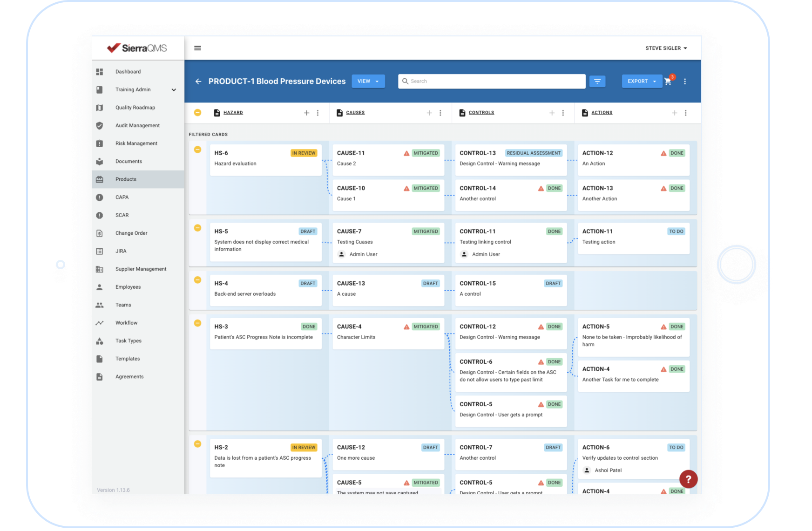812x531 pixels.
Task: Open the ACTION-11 Testing action card
Action: [633, 238]
